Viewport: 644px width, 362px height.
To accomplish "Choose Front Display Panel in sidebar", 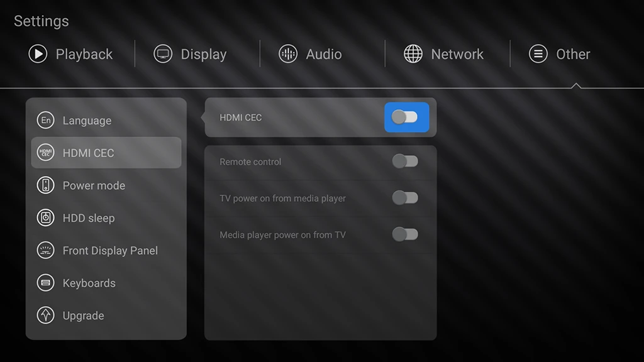I will 106,250.
